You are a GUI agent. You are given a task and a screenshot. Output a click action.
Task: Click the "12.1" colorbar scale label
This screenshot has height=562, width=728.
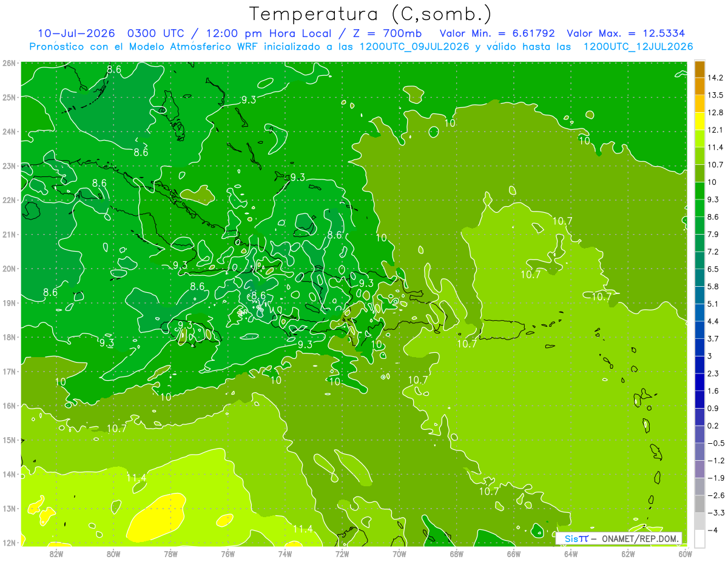point(715,130)
